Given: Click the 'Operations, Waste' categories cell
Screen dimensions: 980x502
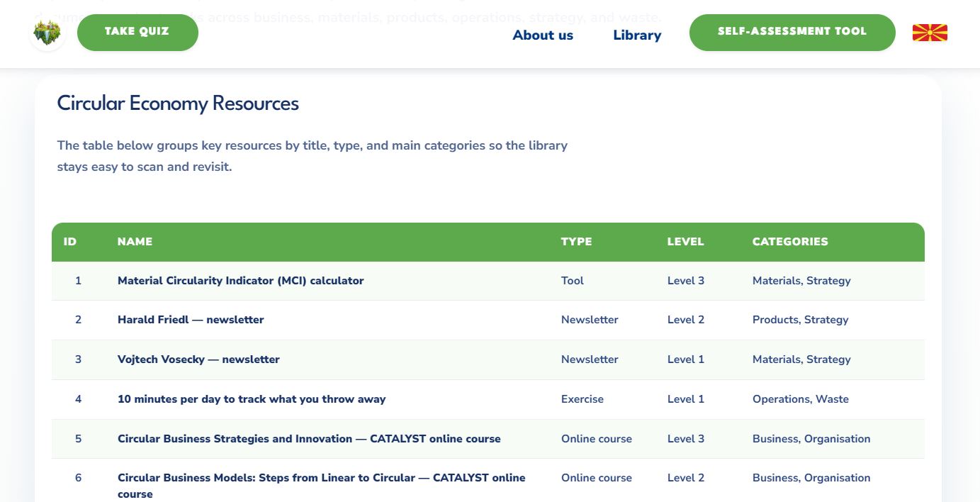Looking at the screenshot, I should (801, 399).
